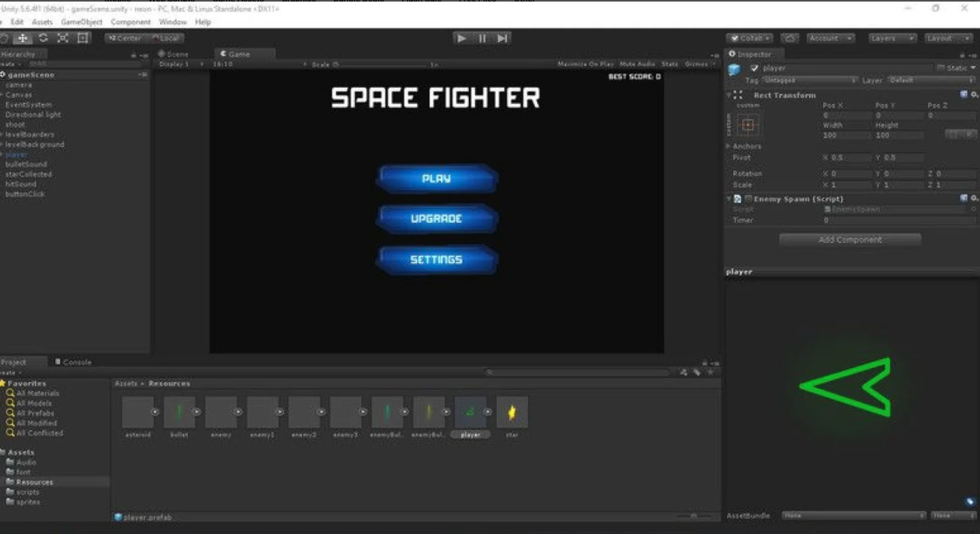Select the Rotate tool in the toolbar
This screenshot has width=980, height=534.
(x=43, y=38)
